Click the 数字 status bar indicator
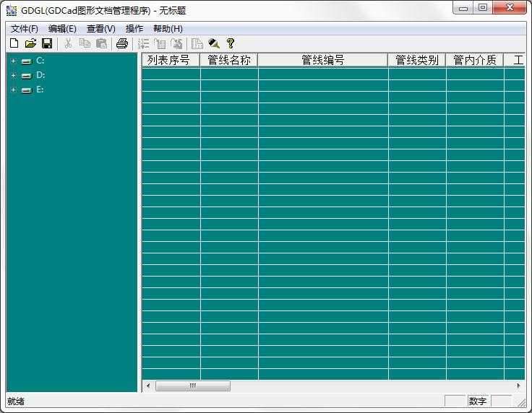 tap(478, 401)
